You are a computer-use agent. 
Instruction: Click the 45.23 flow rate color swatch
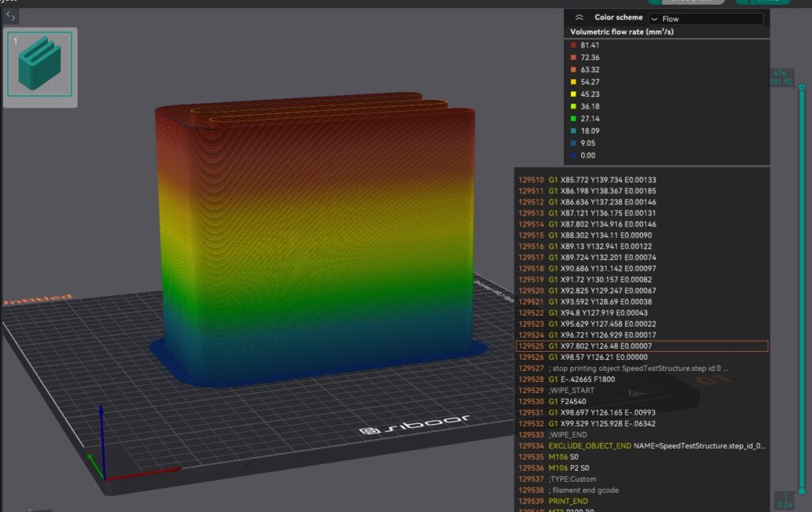tap(573, 94)
